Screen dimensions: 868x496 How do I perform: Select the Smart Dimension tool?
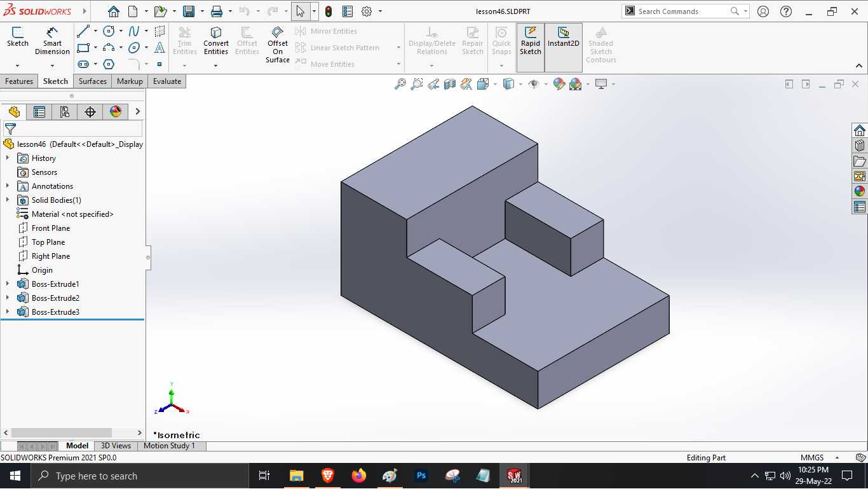coord(52,41)
